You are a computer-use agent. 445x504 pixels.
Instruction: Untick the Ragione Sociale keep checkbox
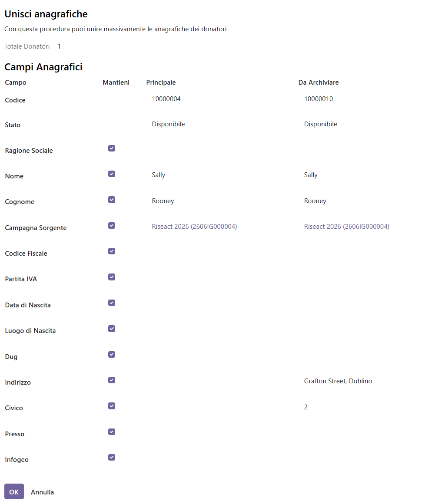tap(112, 148)
